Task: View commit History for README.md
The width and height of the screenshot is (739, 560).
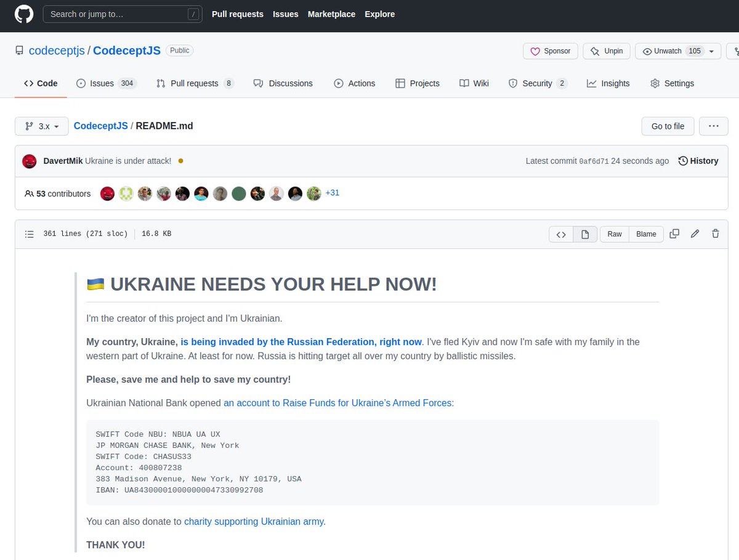Action: click(x=698, y=161)
